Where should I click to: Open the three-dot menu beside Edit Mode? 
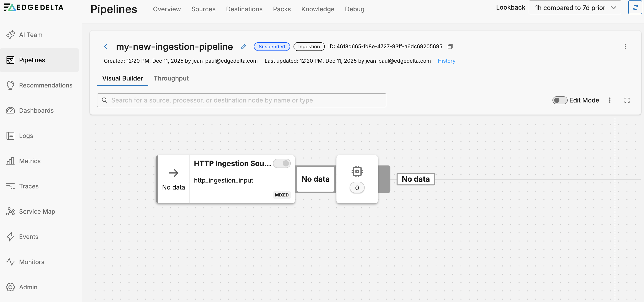[x=610, y=100]
